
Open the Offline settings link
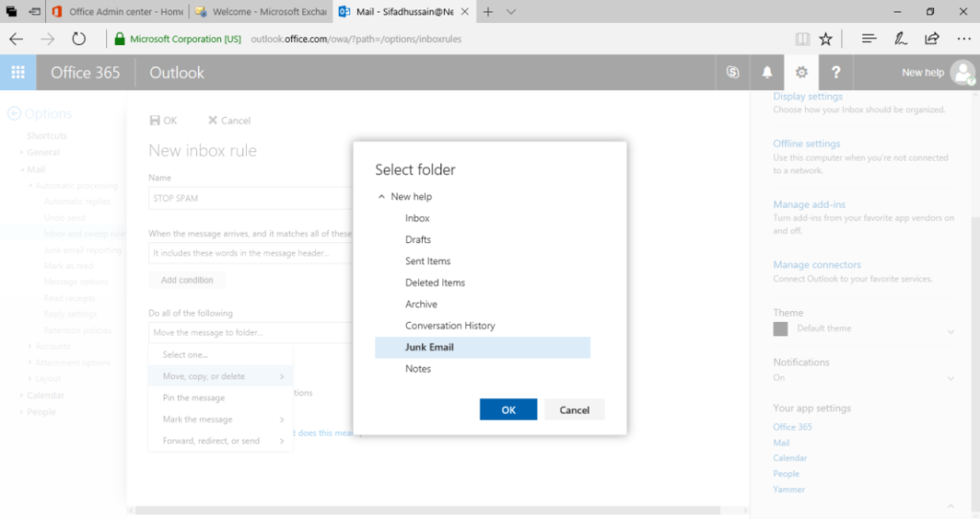(806, 144)
